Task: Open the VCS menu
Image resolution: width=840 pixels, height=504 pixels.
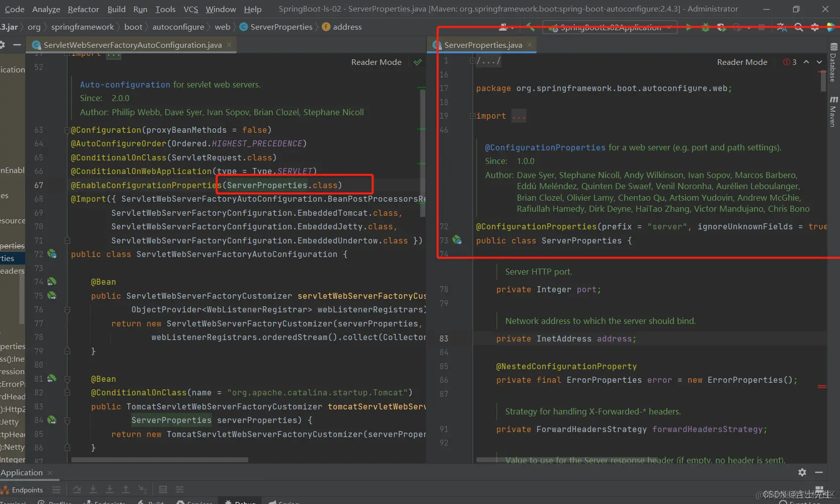Action: [x=191, y=9]
